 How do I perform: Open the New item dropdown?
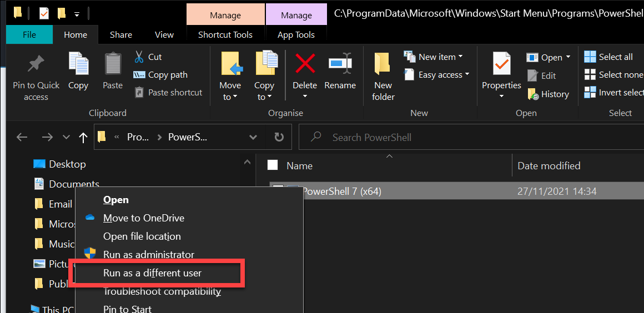tap(433, 56)
